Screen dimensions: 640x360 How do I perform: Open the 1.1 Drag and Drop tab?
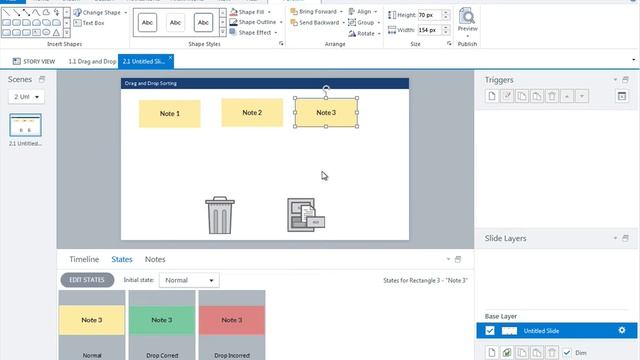click(x=92, y=61)
